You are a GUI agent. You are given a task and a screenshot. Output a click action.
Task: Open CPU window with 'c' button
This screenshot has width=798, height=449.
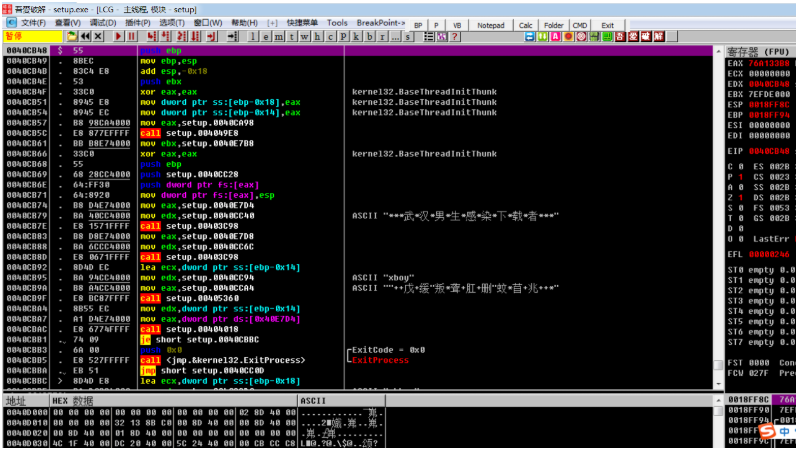330,37
